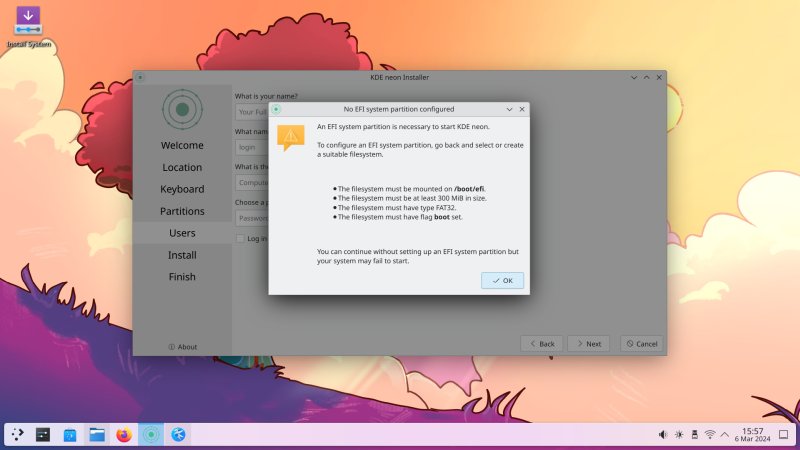This screenshot has width=800, height=450.
Task: Click the Back button in the installer
Action: [541, 344]
